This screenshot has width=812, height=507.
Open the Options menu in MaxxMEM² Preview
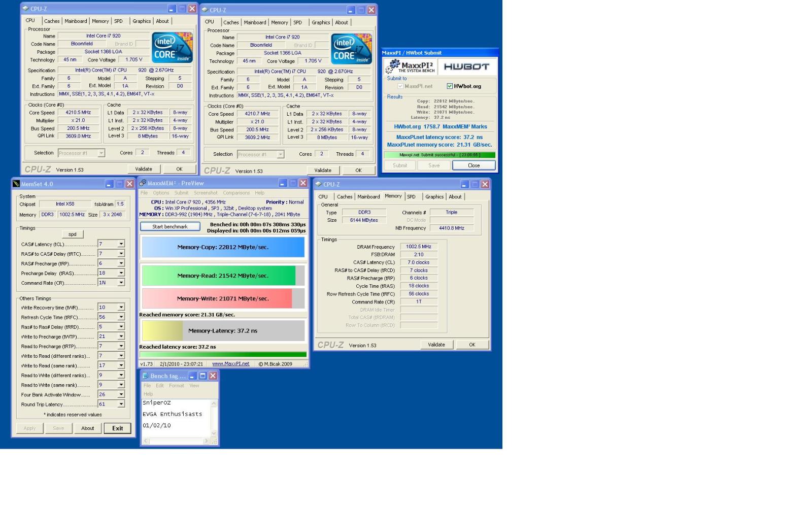[161, 193]
